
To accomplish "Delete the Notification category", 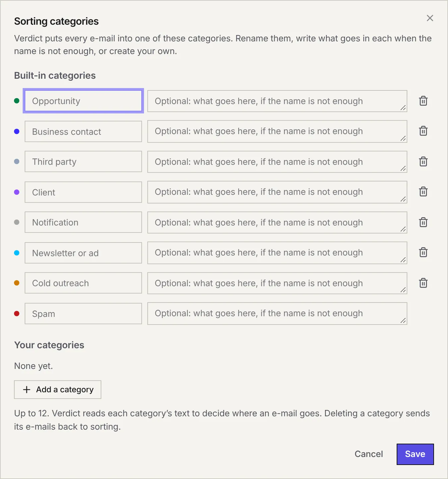I will pyautogui.click(x=423, y=222).
